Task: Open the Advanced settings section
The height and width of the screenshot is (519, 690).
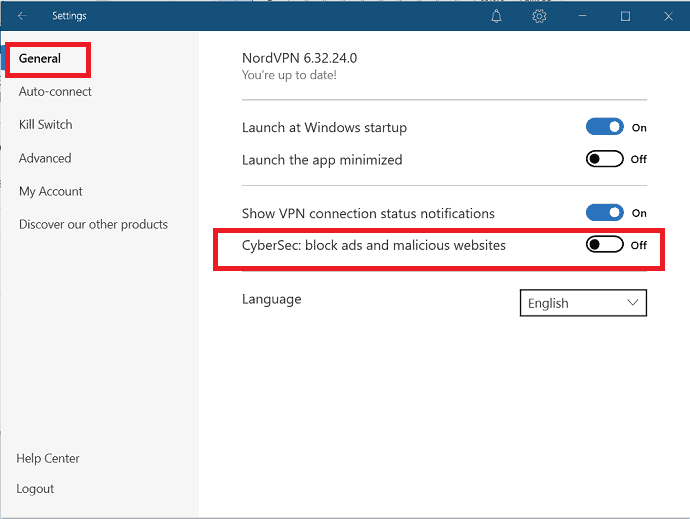Action: pyautogui.click(x=45, y=158)
